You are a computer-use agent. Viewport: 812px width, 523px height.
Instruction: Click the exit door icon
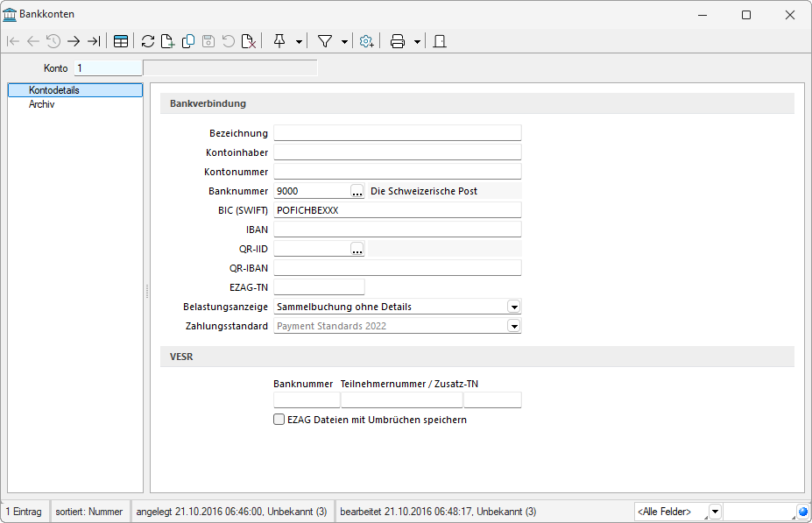(x=440, y=41)
